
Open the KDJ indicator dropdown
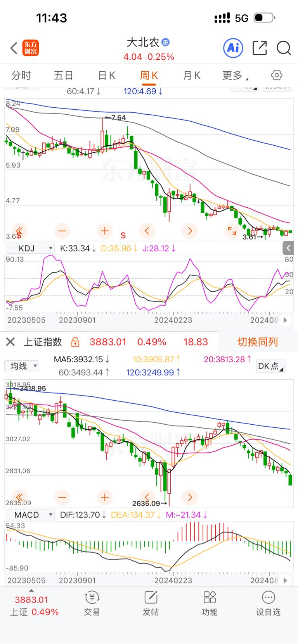point(30,248)
